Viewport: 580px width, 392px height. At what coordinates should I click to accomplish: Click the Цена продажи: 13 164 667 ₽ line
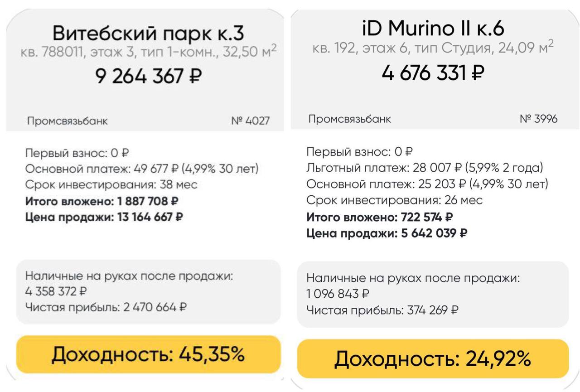click(x=104, y=217)
